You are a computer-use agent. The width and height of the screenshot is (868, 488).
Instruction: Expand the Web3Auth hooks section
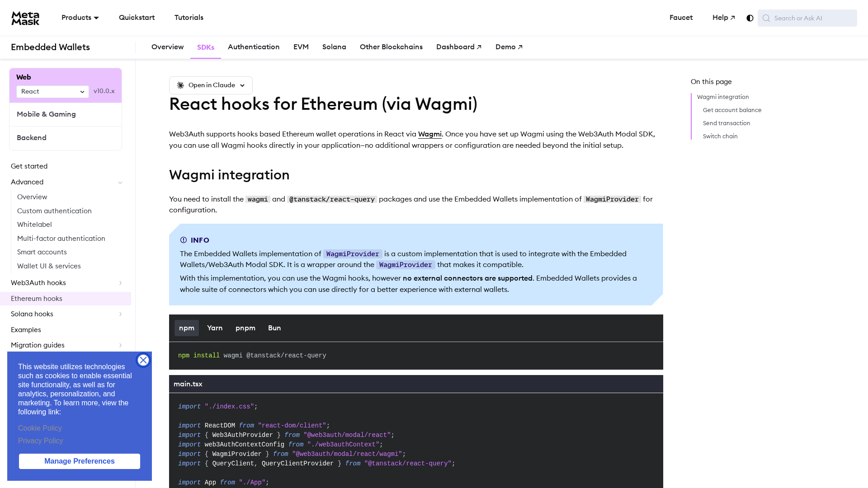120,283
